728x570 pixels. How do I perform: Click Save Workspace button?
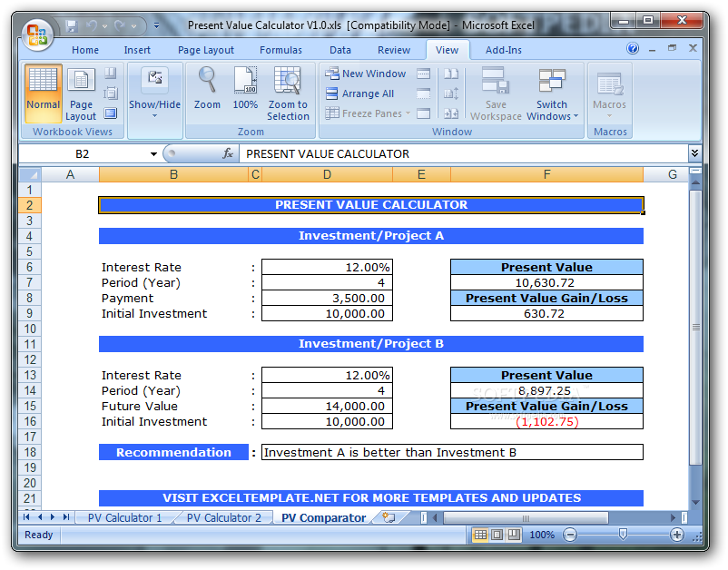tap(496, 93)
